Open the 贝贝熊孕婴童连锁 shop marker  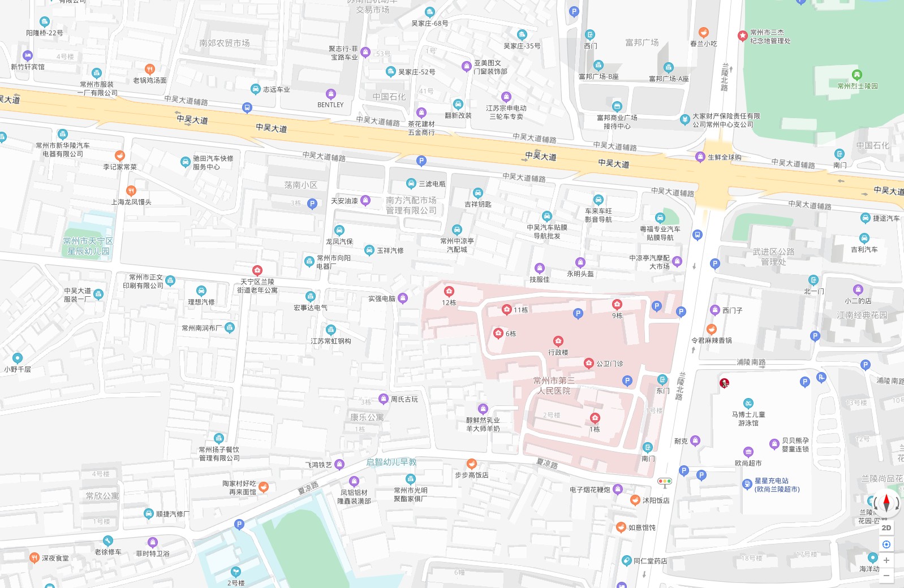point(774,444)
